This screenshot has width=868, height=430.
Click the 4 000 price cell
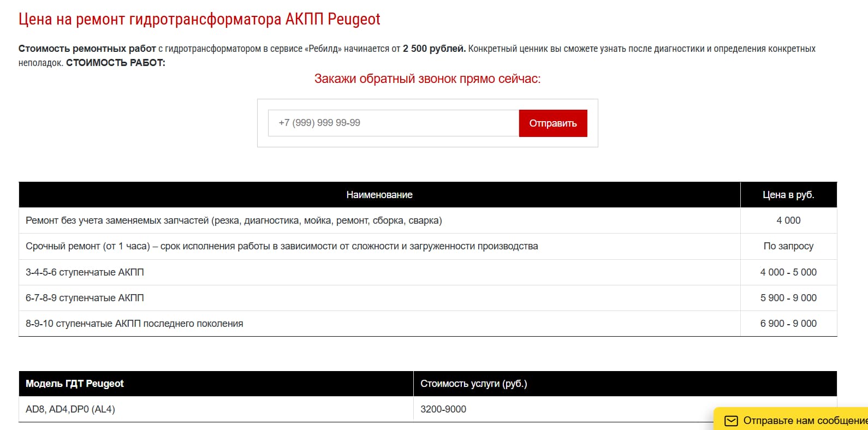point(788,220)
